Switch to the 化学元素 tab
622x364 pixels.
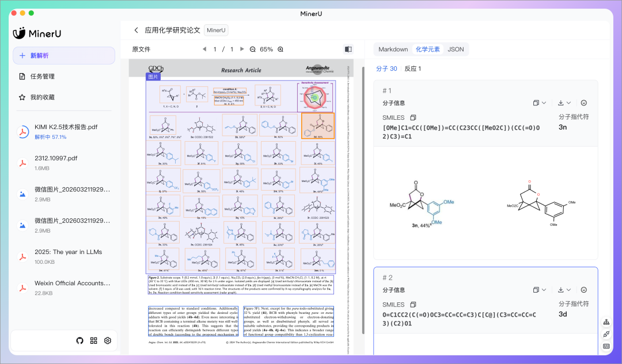click(427, 49)
